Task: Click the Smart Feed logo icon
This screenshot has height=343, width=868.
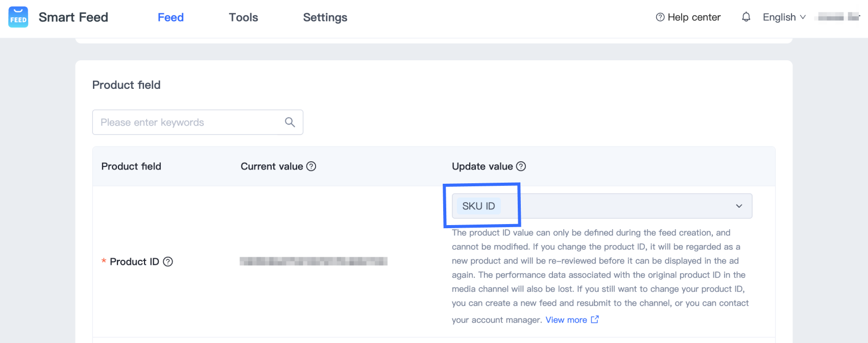Action: click(18, 17)
